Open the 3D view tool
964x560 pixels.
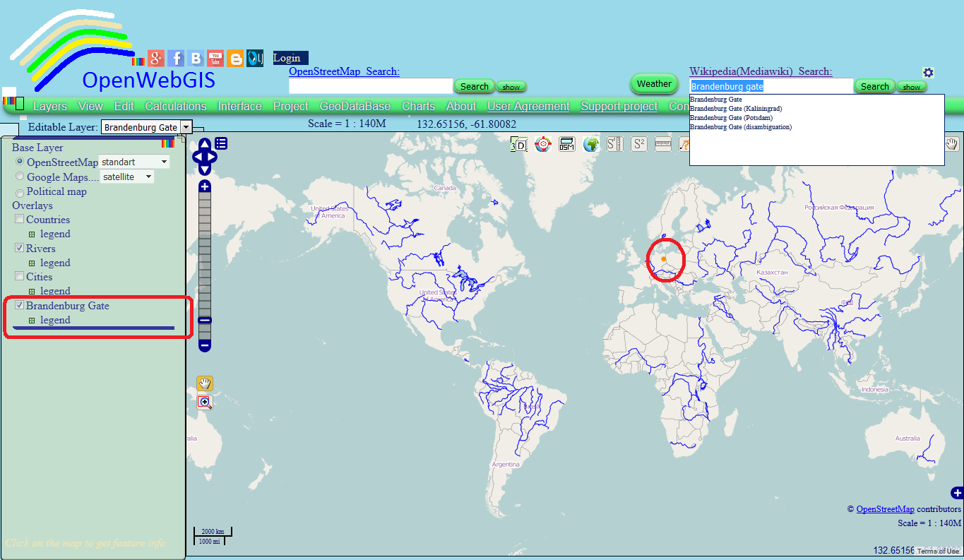pos(519,144)
